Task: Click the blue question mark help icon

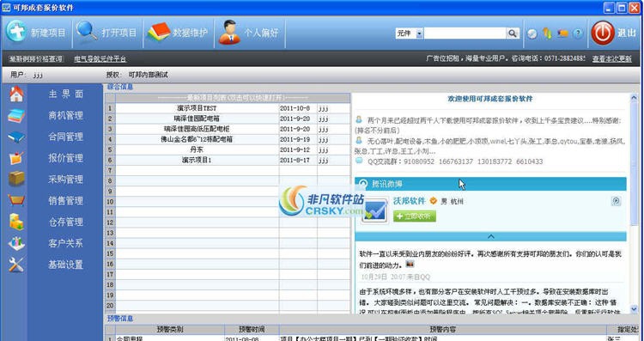Action: click(578, 33)
